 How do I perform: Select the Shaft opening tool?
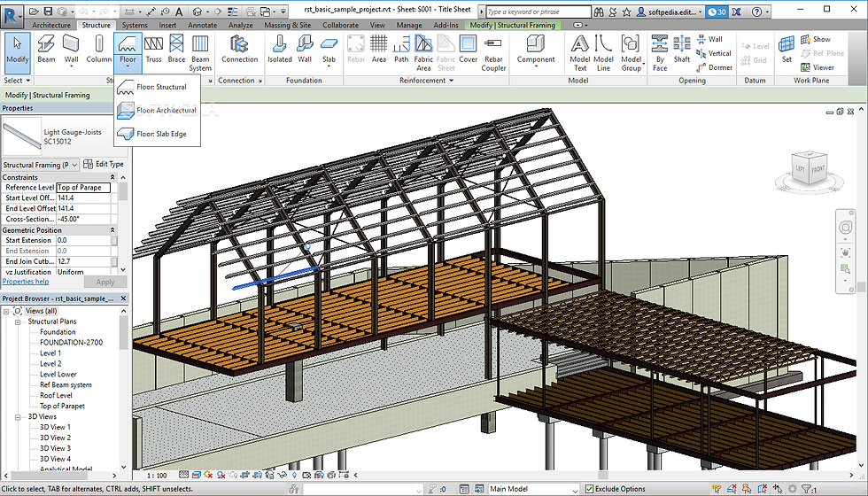pyautogui.click(x=682, y=50)
